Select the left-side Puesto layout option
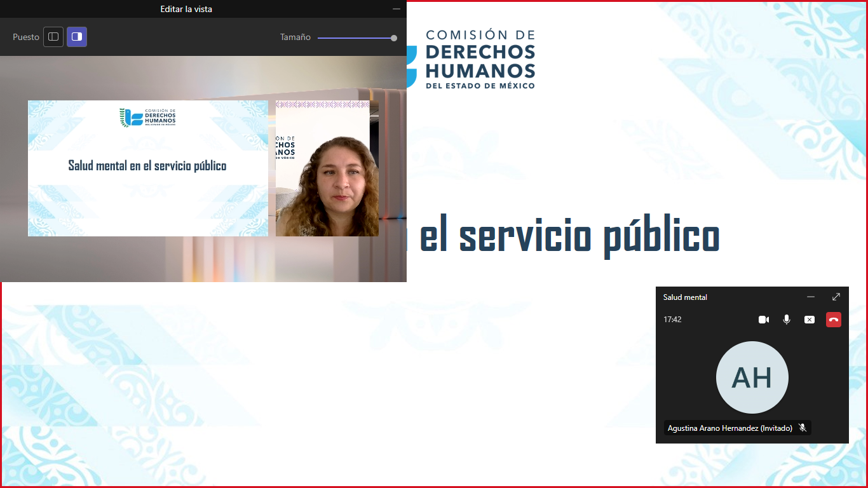The width and height of the screenshot is (868, 488). pos(53,37)
